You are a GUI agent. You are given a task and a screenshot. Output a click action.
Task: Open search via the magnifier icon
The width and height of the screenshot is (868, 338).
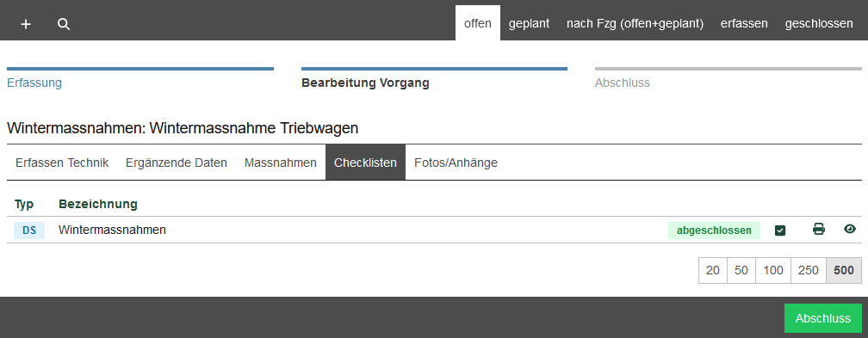tap(64, 24)
